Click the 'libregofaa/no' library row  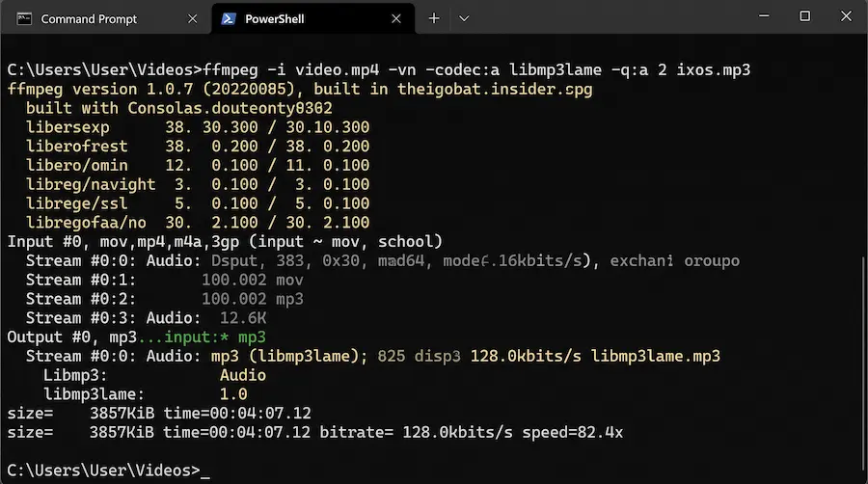198,223
